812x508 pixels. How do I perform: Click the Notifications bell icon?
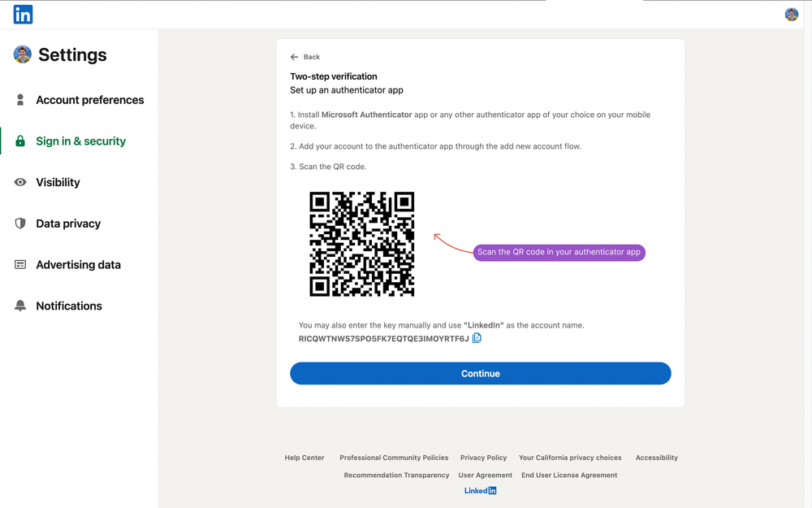point(20,306)
